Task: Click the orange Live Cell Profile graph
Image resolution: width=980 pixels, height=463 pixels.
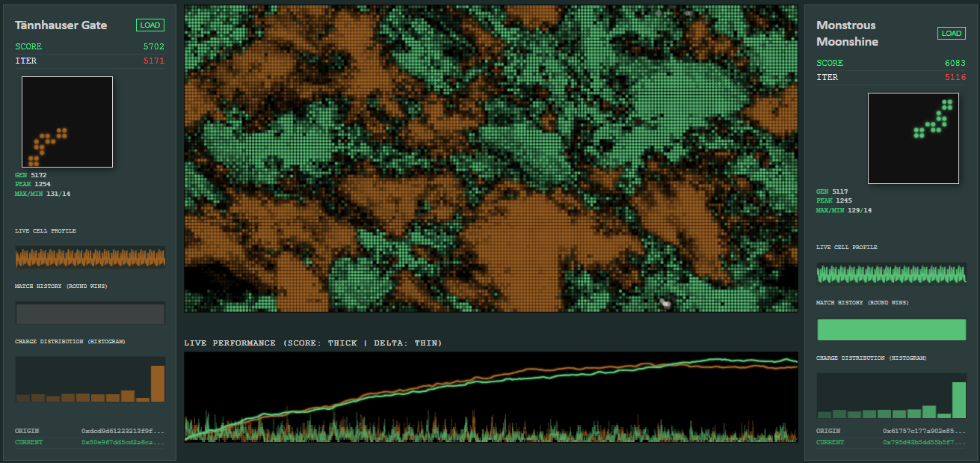Action: pos(90,257)
